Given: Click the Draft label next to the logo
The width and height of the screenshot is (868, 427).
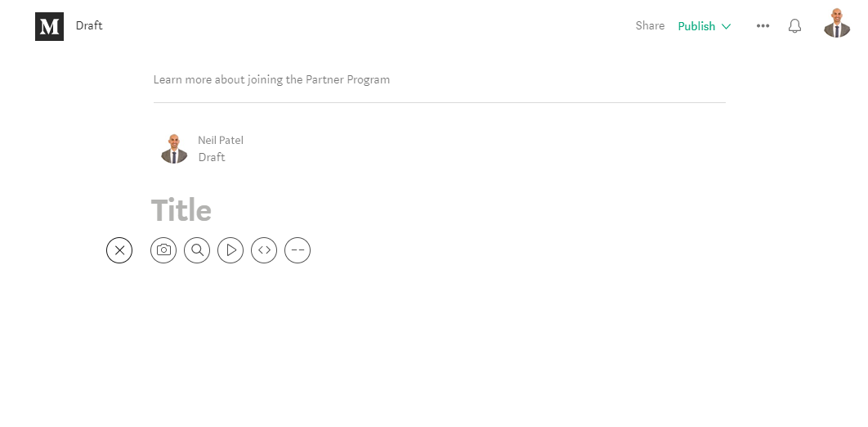Looking at the screenshot, I should tap(89, 25).
